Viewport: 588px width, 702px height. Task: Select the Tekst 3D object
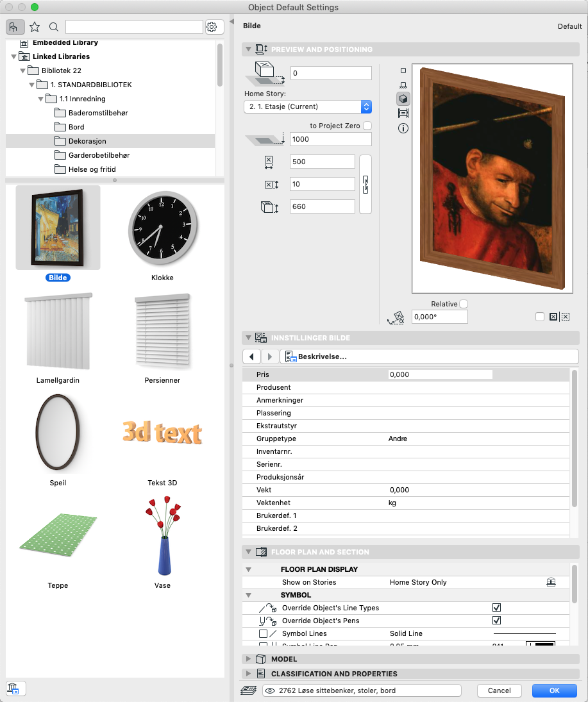(162, 433)
